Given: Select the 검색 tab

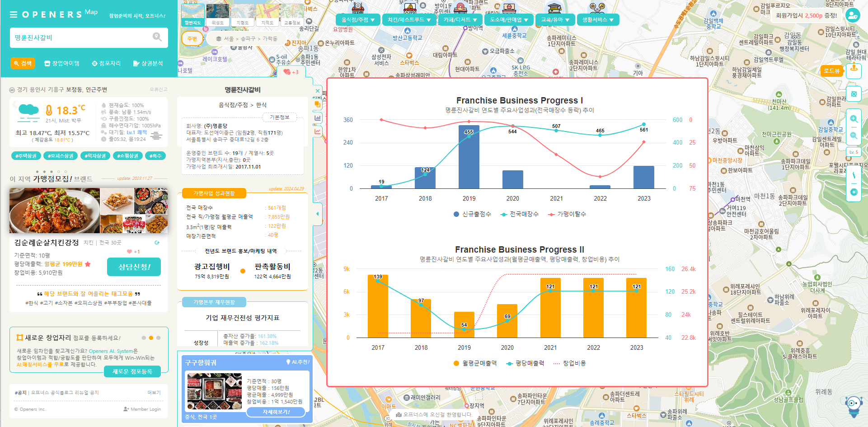Looking at the screenshot, I should (23, 63).
